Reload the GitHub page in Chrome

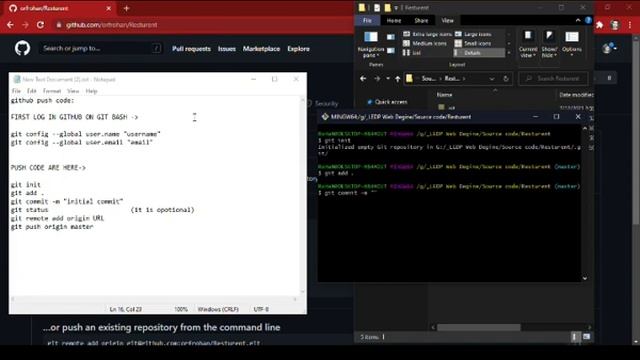(40, 25)
